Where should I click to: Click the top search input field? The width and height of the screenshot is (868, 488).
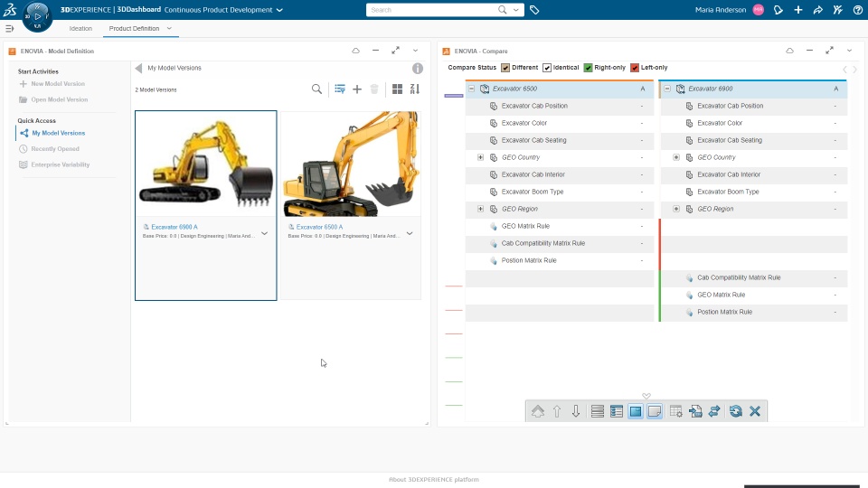point(432,10)
